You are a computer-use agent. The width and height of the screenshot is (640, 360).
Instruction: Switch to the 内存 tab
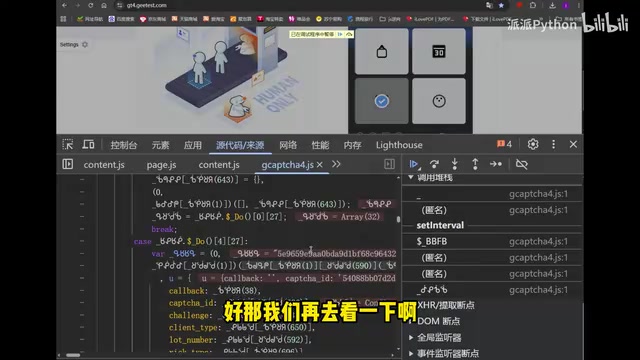pos(353,145)
